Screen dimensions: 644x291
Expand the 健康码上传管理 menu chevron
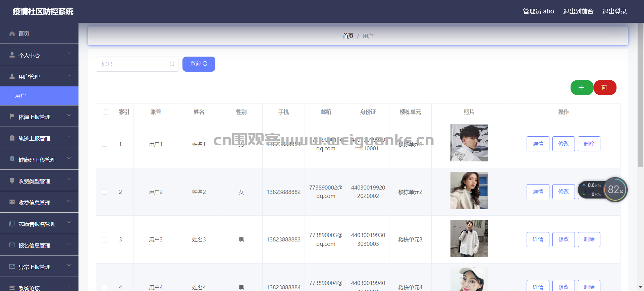[x=69, y=158]
